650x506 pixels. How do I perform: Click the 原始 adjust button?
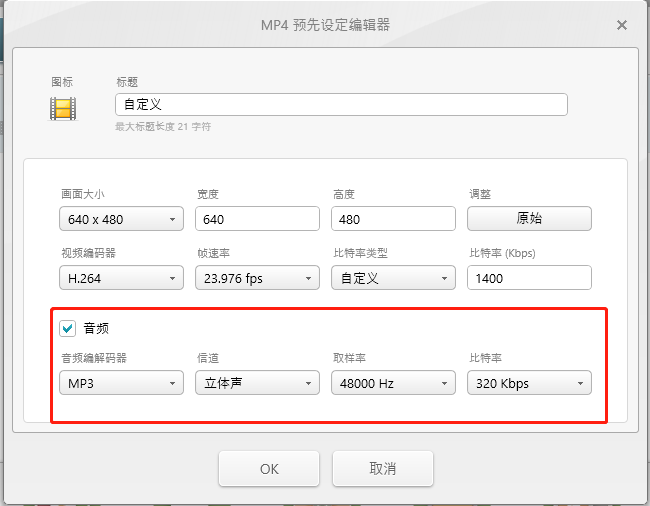[529, 218]
